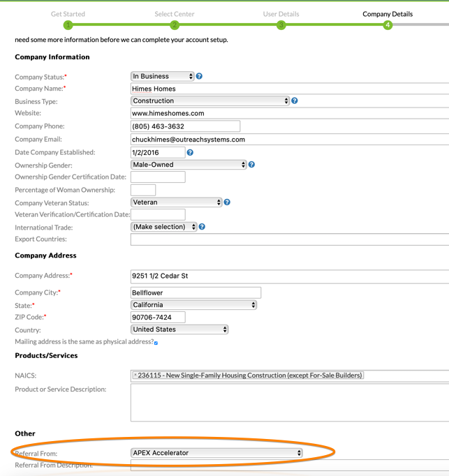Click help icon beside Company Status

tap(199, 76)
